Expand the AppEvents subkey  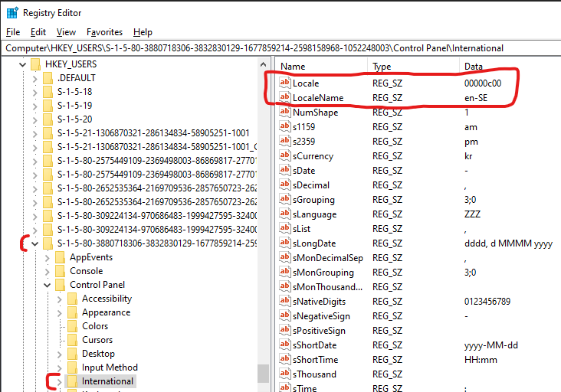click(48, 258)
